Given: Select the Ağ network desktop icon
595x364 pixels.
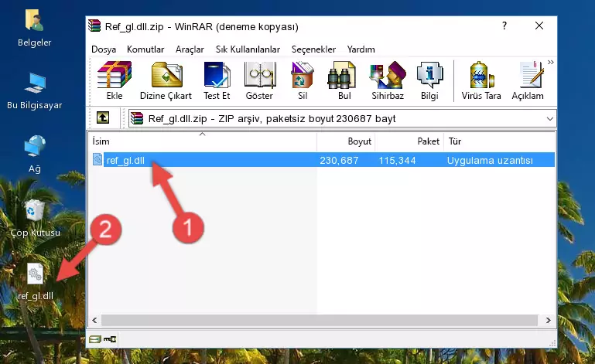Looking at the screenshot, I should pos(35,154).
